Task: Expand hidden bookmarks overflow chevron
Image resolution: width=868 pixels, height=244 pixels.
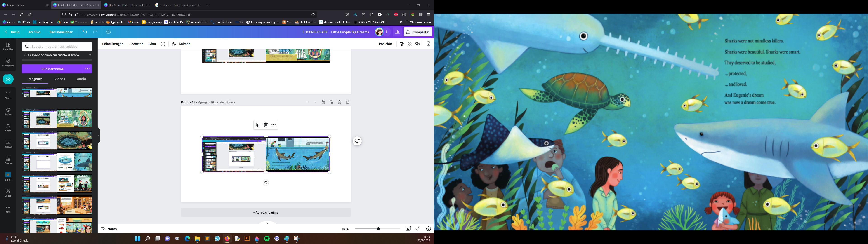Action: 401,22
